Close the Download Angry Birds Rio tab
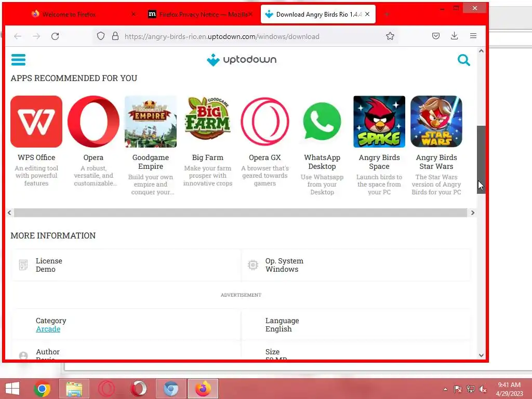Screen dimensions: 532x399 tap(367, 14)
